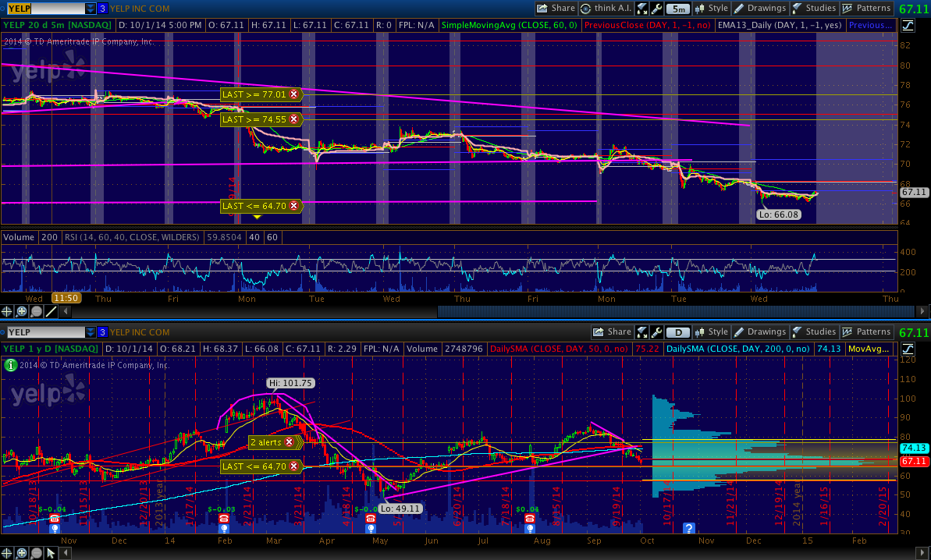
Task: Open the 5m timeframe selector
Action: click(680, 9)
